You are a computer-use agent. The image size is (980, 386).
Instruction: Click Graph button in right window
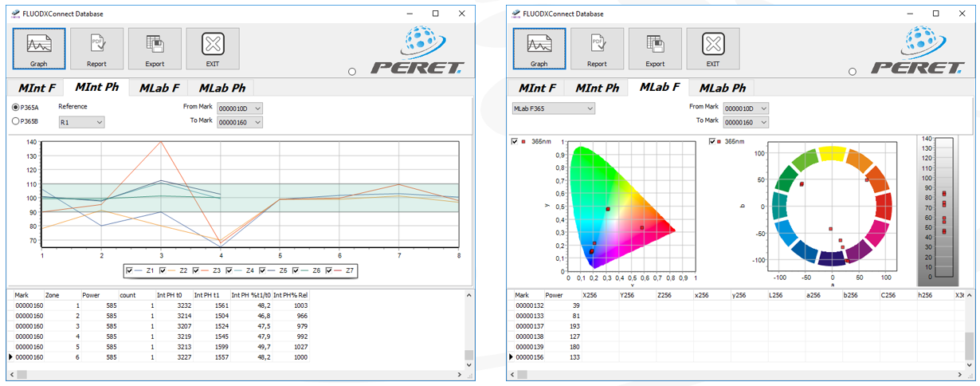click(x=539, y=49)
